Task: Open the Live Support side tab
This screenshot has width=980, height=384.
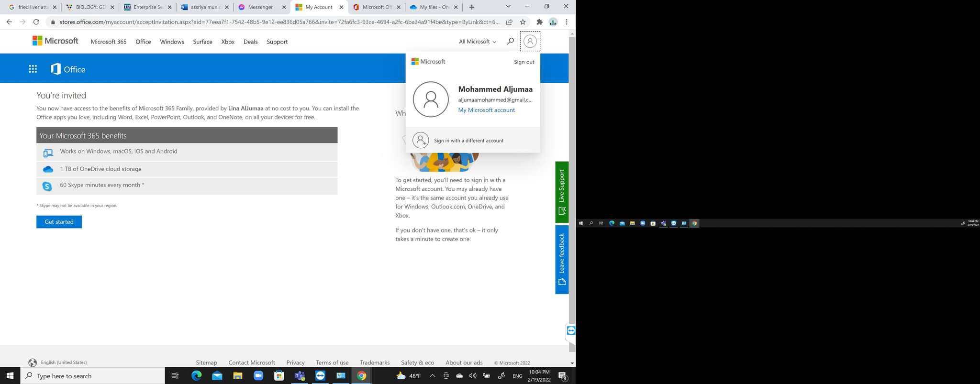Action: (x=562, y=192)
